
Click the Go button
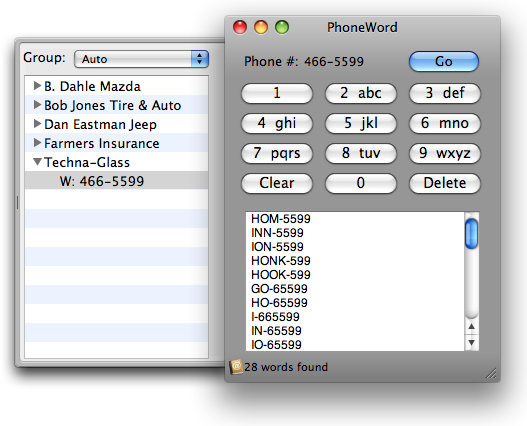444,62
